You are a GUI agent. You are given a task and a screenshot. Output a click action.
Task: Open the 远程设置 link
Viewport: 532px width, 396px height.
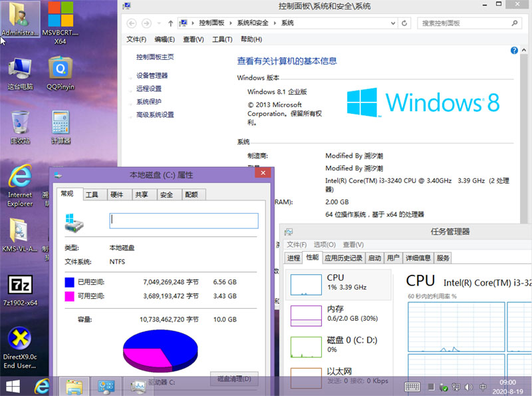click(149, 89)
